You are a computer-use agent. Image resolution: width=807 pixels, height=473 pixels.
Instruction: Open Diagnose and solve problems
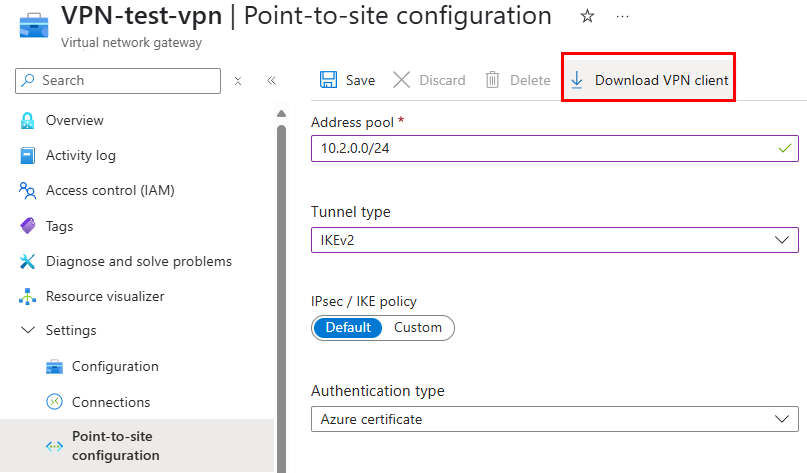139,261
